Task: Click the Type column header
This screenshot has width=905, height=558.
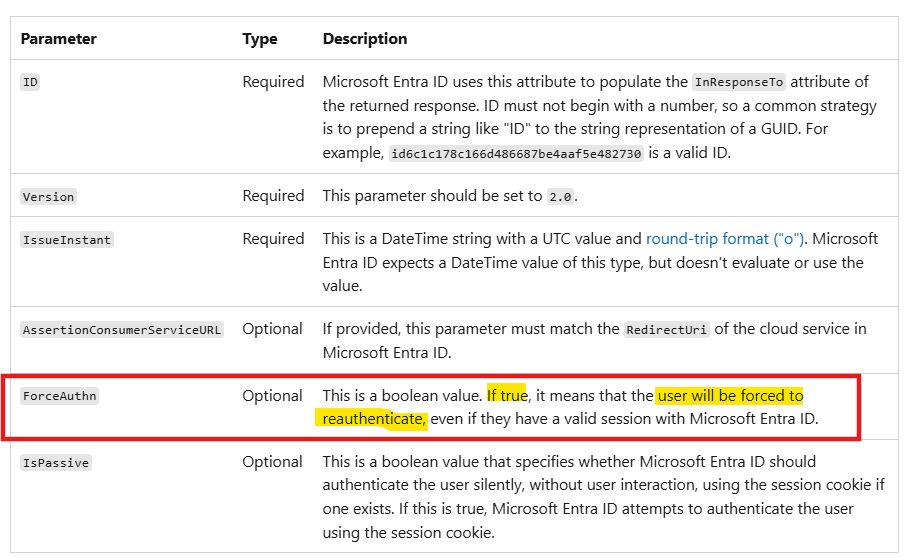Action: [x=260, y=39]
